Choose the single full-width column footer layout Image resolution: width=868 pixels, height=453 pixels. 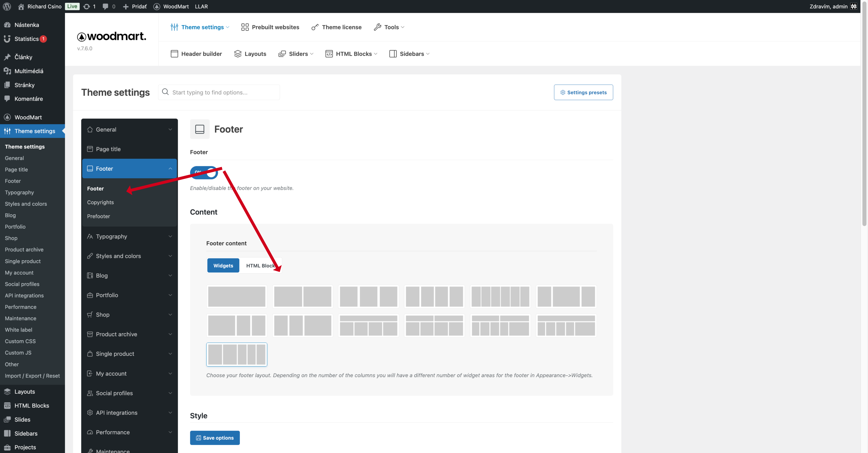(236, 296)
